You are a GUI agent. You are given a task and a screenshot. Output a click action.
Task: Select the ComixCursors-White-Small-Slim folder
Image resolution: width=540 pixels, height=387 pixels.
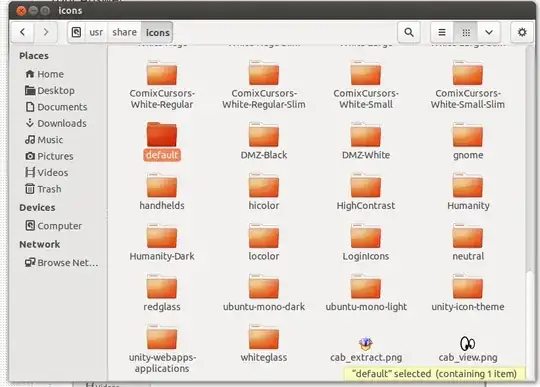468,85
